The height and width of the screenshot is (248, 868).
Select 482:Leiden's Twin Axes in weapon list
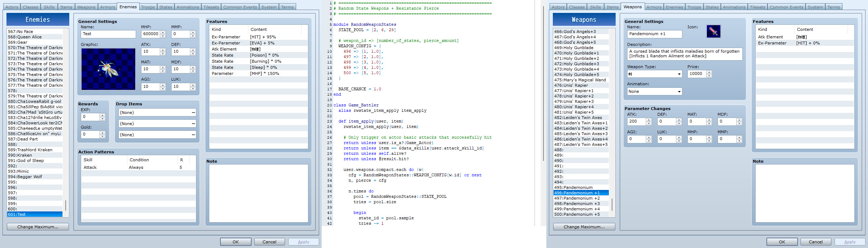[x=581, y=118]
